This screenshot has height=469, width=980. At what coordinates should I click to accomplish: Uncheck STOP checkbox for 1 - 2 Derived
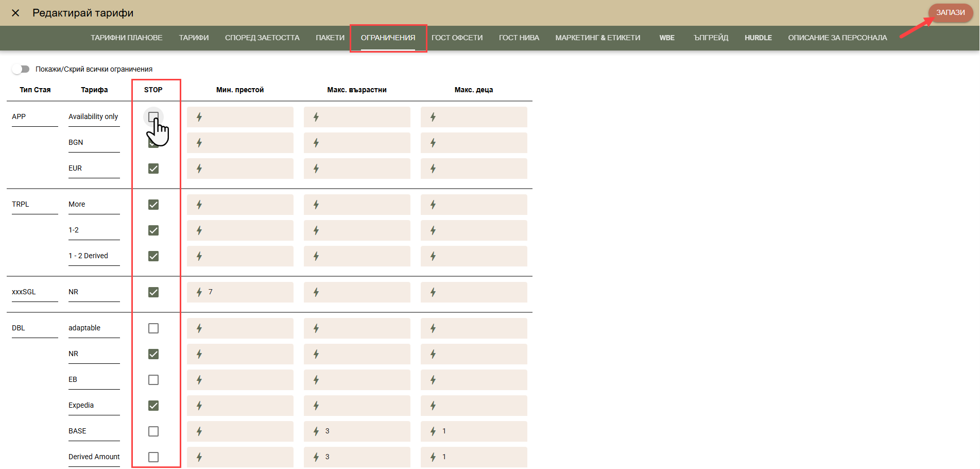click(153, 256)
